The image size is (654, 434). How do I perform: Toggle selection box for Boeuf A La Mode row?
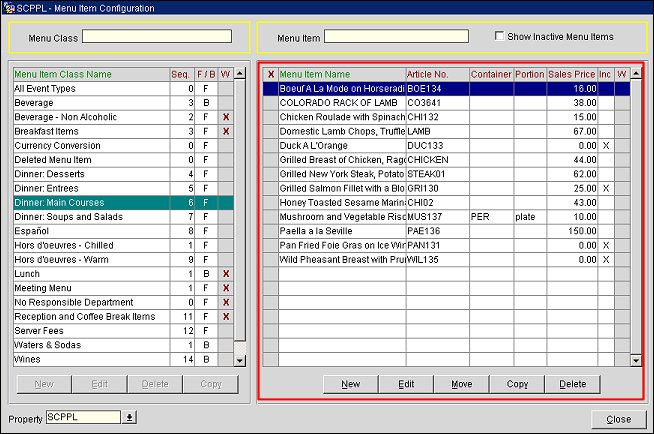click(x=270, y=88)
